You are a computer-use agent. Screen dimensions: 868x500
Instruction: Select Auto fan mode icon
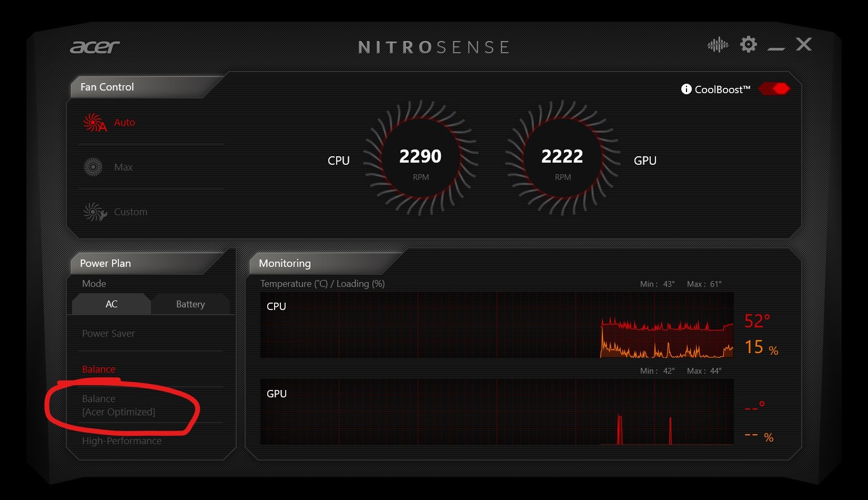pyautogui.click(x=95, y=123)
